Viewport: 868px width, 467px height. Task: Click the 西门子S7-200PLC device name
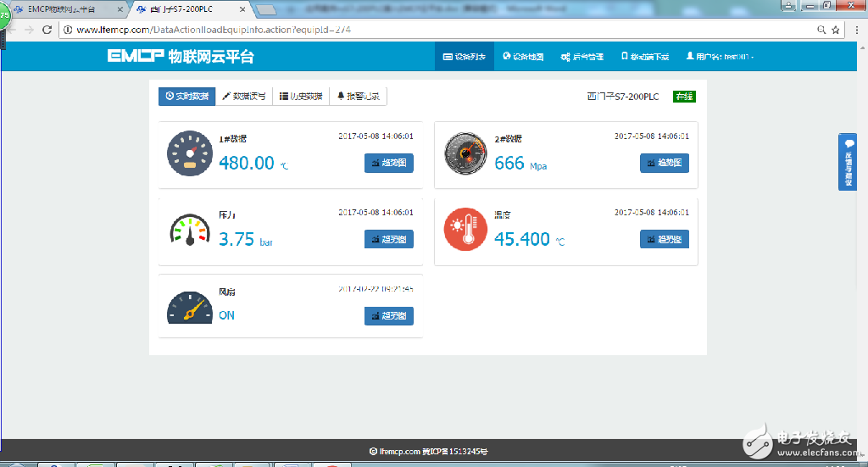pyautogui.click(x=623, y=97)
